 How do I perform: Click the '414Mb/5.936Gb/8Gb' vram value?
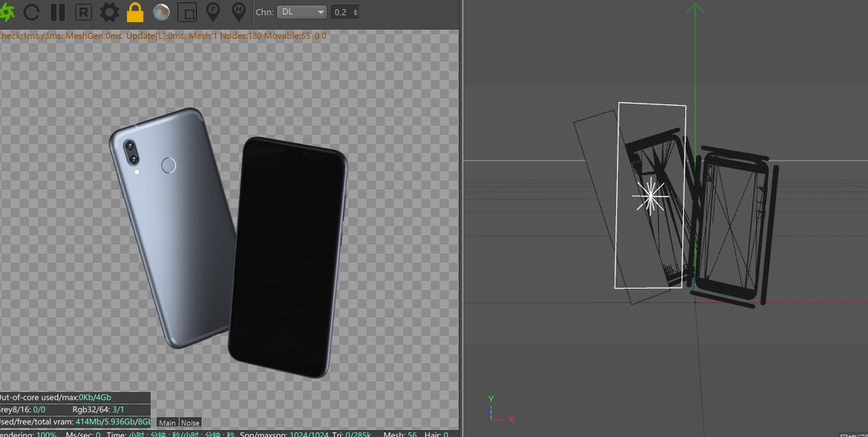[x=113, y=422]
